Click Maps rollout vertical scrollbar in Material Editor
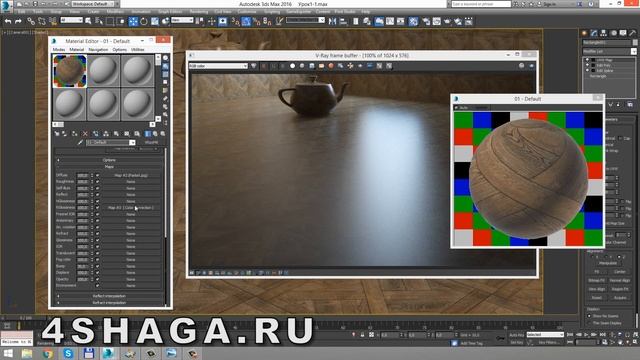 click(x=166, y=194)
